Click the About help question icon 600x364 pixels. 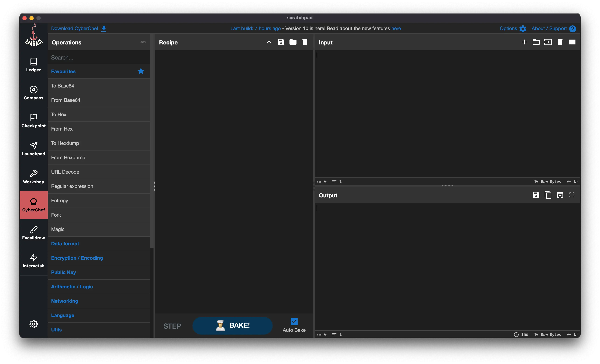pos(572,29)
